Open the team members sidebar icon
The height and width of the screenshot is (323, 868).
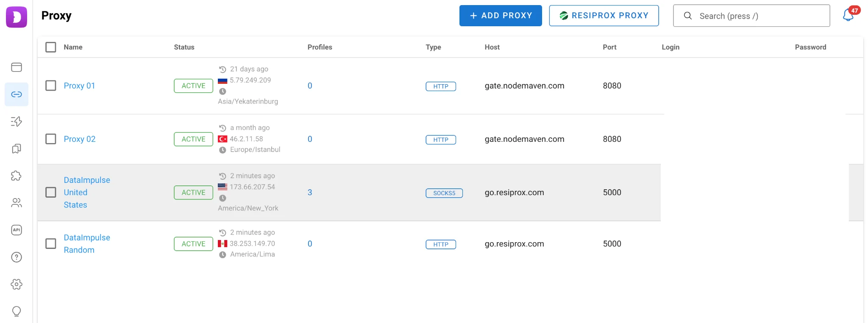click(17, 203)
